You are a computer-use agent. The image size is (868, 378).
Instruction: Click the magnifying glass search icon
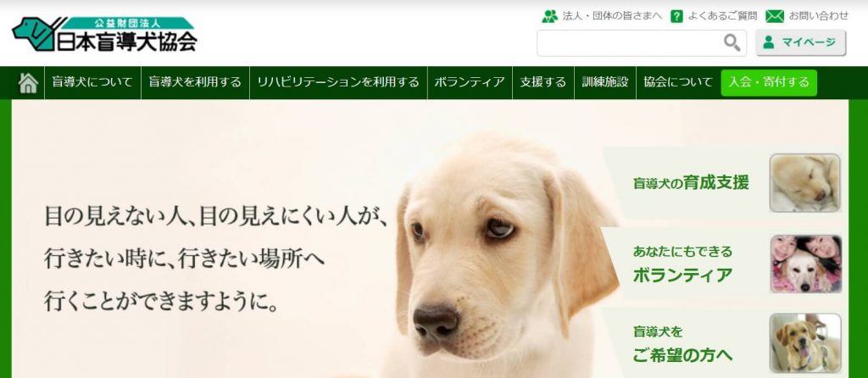click(732, 42)
